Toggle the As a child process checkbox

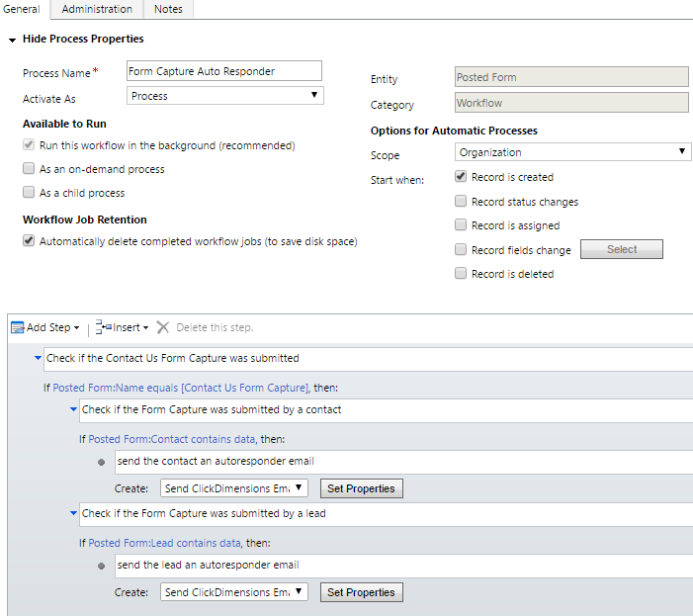pos(30,193)
